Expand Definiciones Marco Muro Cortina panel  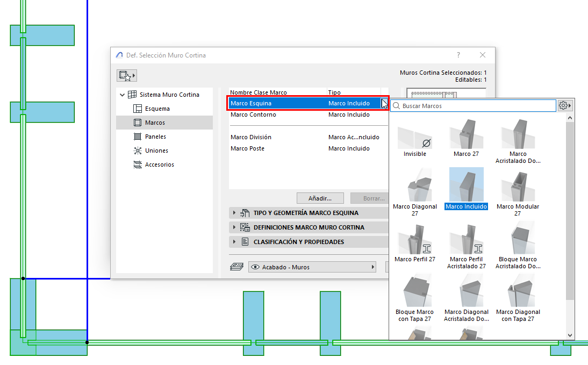(309, 227)
